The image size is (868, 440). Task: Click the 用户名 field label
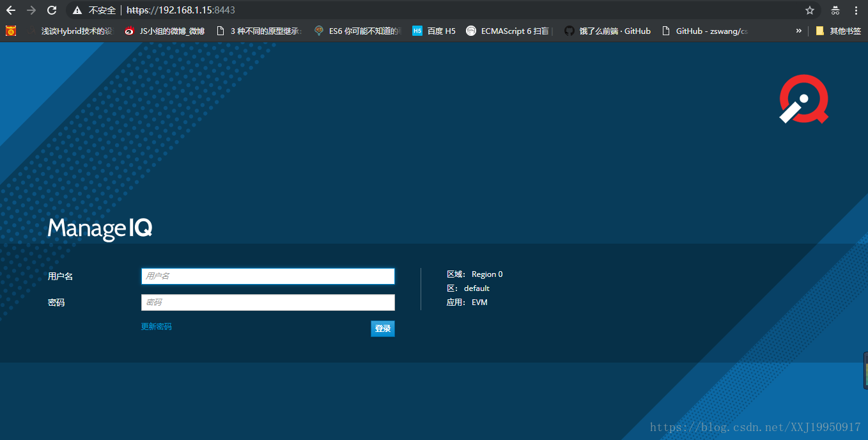[61, 276]
